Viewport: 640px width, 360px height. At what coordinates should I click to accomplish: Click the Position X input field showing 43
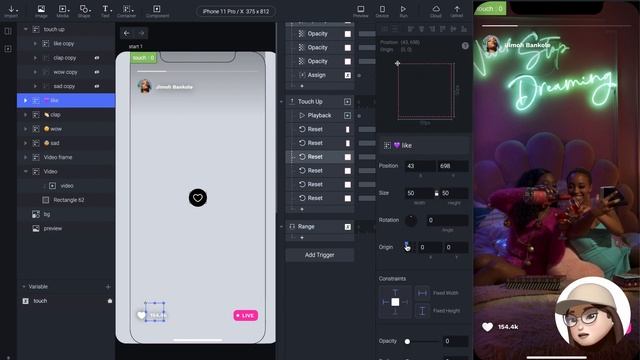point(420,166)
